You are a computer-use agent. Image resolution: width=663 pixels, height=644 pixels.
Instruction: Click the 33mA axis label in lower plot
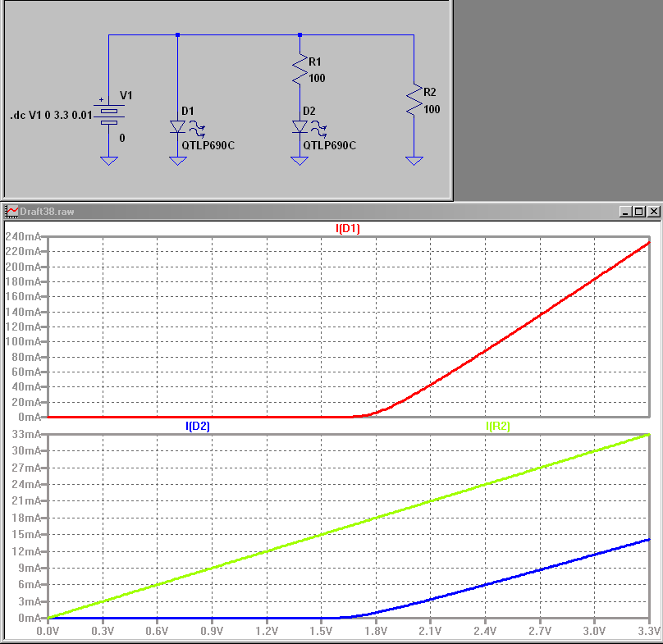[26, 435]
